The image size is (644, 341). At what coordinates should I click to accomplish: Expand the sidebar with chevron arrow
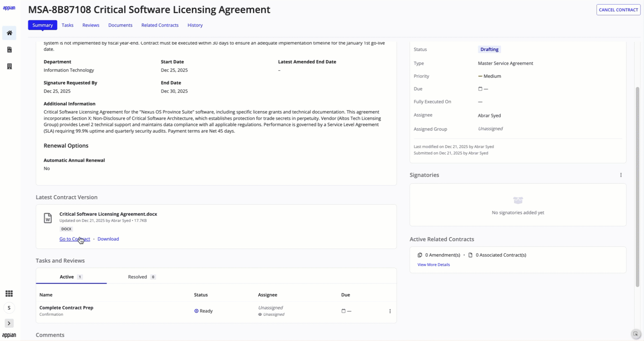(x=9, y=323)
